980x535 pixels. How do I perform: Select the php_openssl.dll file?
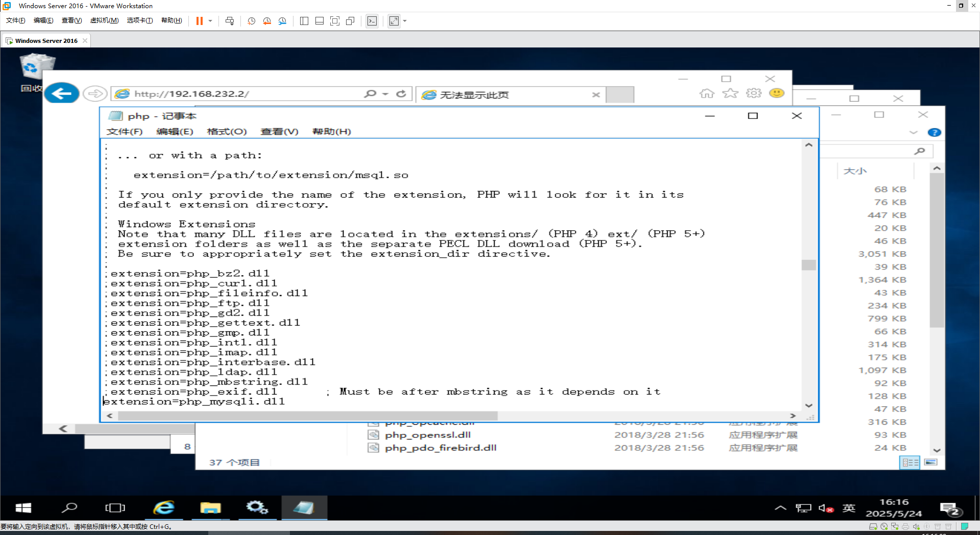click(427, 435)
